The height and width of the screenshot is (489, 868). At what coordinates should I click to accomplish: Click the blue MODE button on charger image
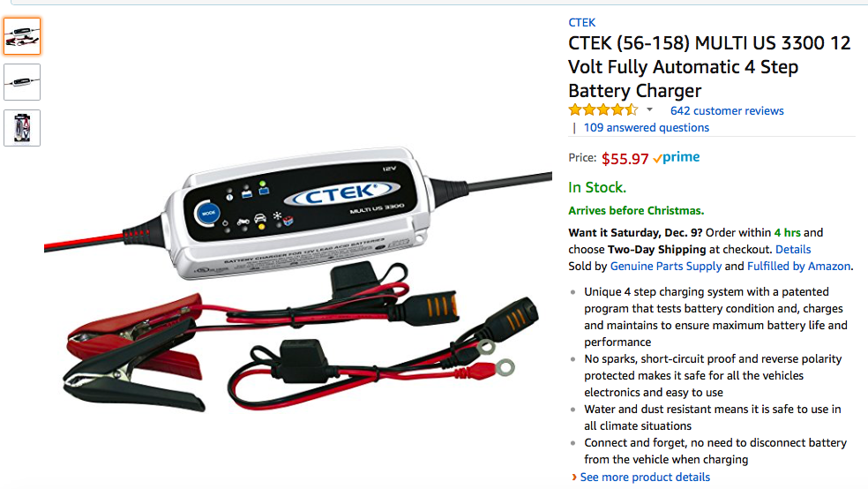pyautogui.click(x=208, y=214)
